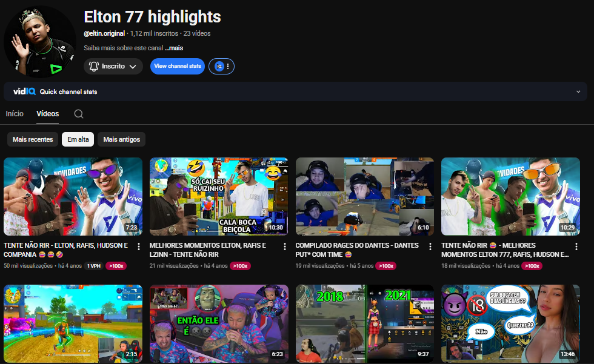Image resolution: width=594 pixels, height=364 pixels.
Task: Click the 1 VPH badge on first video
Action: 93,266
